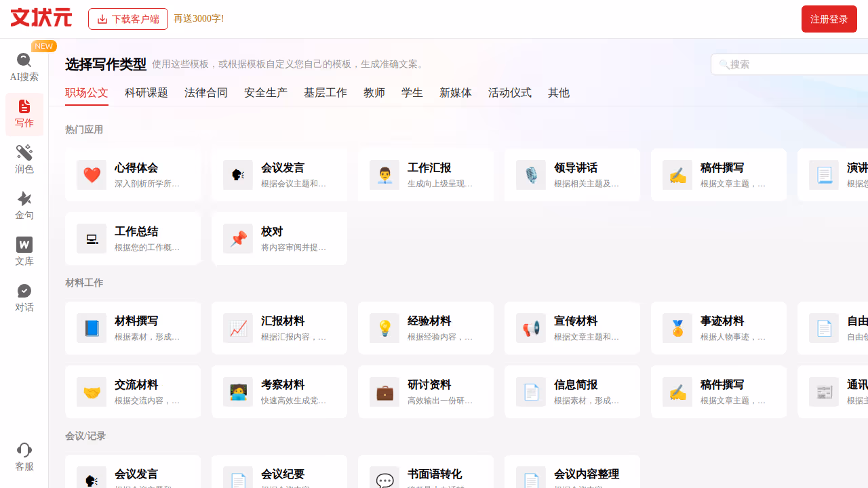Open the 会议发言 card under 会议/记录
This screenshot has width=868, height=488.
click(x=133, y=472)
